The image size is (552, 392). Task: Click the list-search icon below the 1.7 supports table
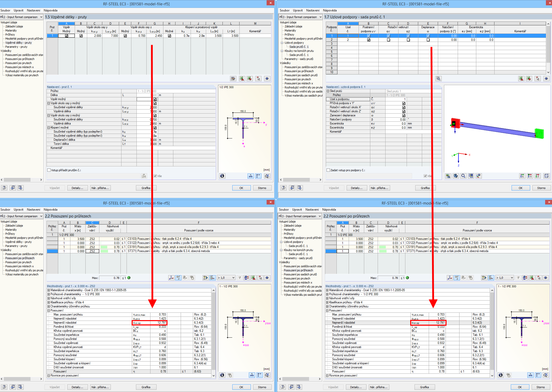(438, 79)
